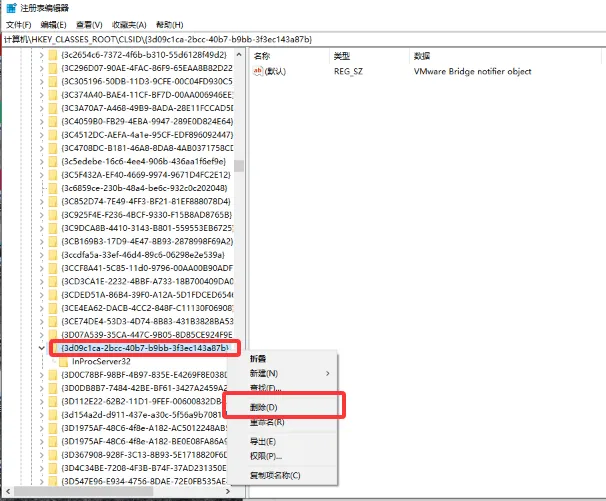
Task: Collapse the expanded {3d09c1ca-2bcc-40b7 key
Action: pos(40,348)
